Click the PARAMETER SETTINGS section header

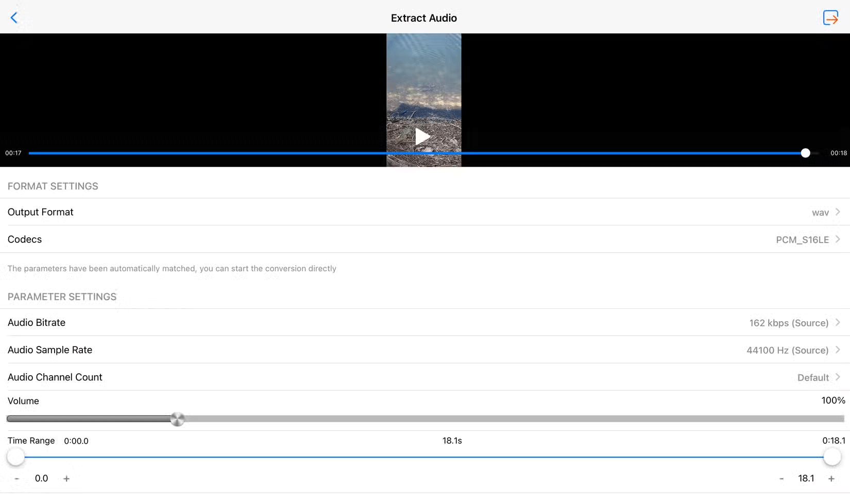coord(62,297)
